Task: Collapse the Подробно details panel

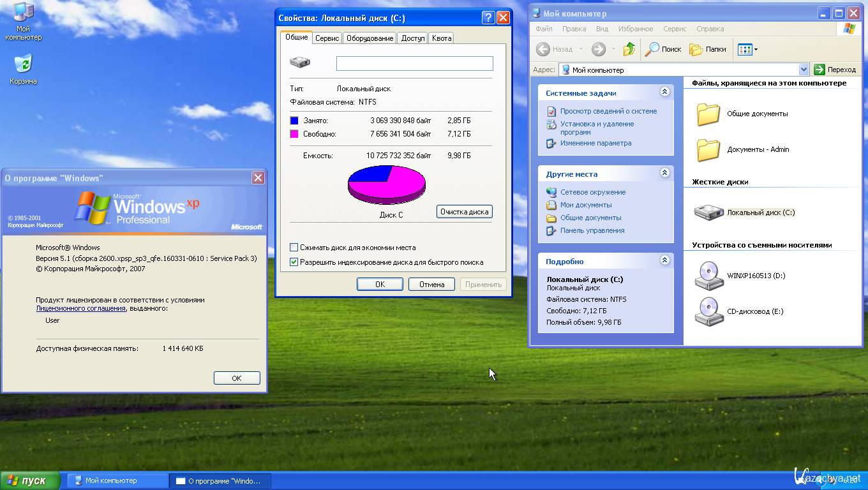Action: click(x=664, y=260)
